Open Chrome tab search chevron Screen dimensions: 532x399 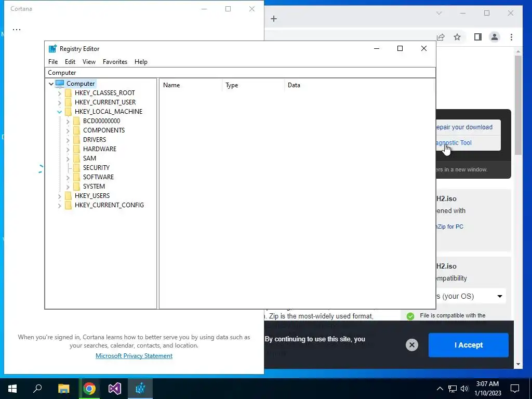(439, 13)
